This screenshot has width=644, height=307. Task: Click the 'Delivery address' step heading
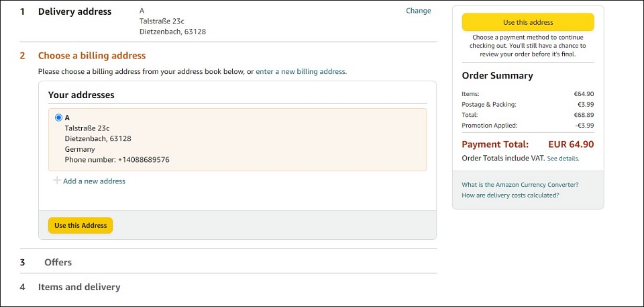[74, 11]
